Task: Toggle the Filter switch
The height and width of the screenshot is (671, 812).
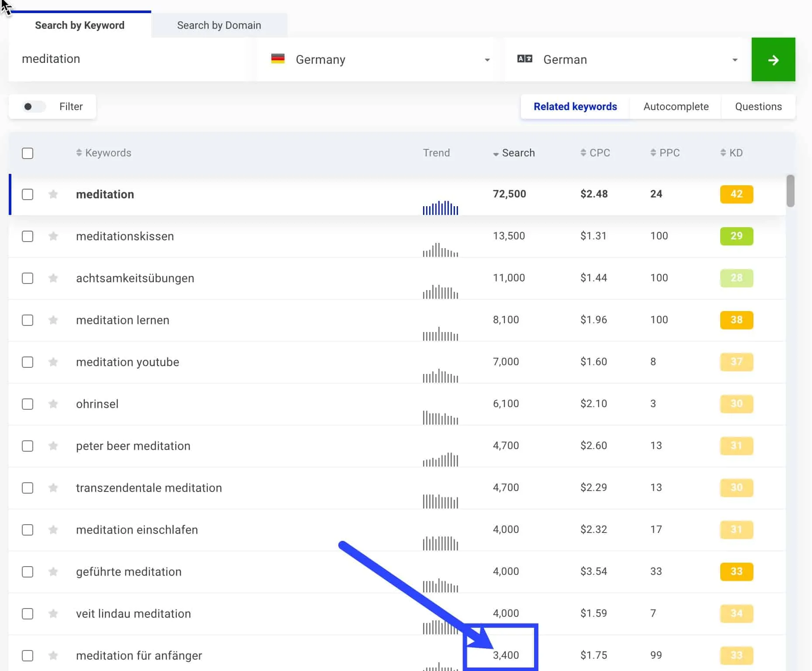Action: point(34,107)
